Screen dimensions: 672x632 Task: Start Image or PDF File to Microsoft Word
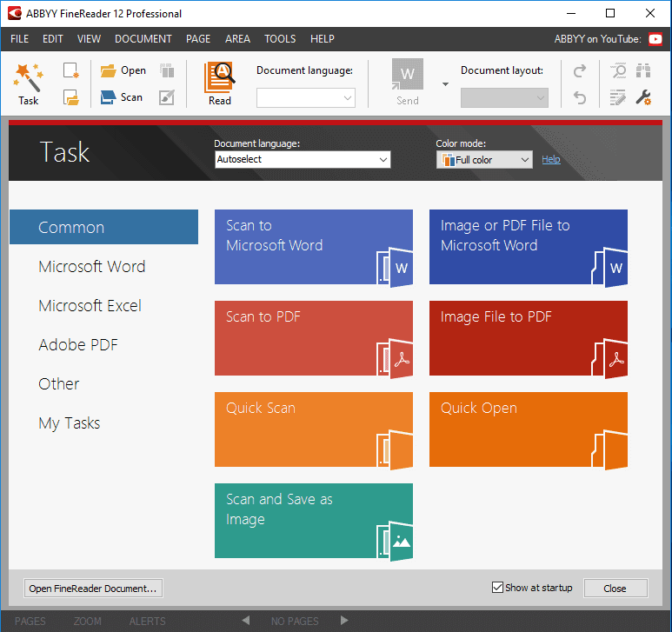click(x=529, y=247)
